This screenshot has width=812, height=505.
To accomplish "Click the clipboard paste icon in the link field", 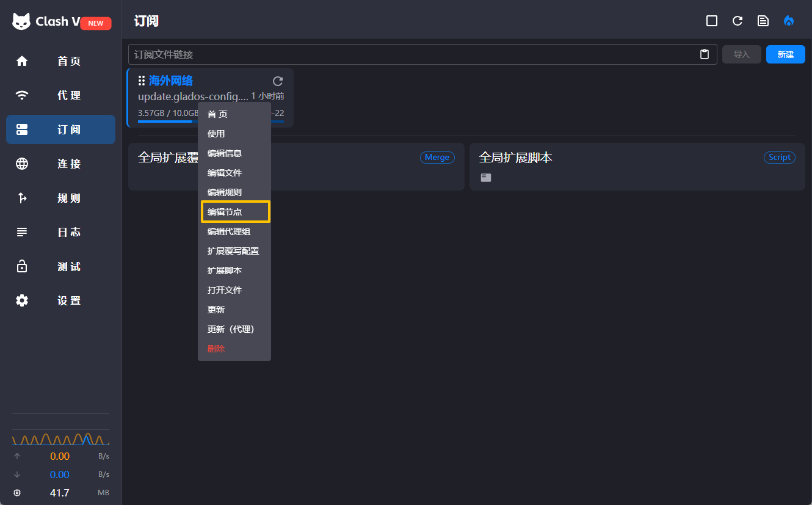I will pyautogui.click(x=705, y=54).
